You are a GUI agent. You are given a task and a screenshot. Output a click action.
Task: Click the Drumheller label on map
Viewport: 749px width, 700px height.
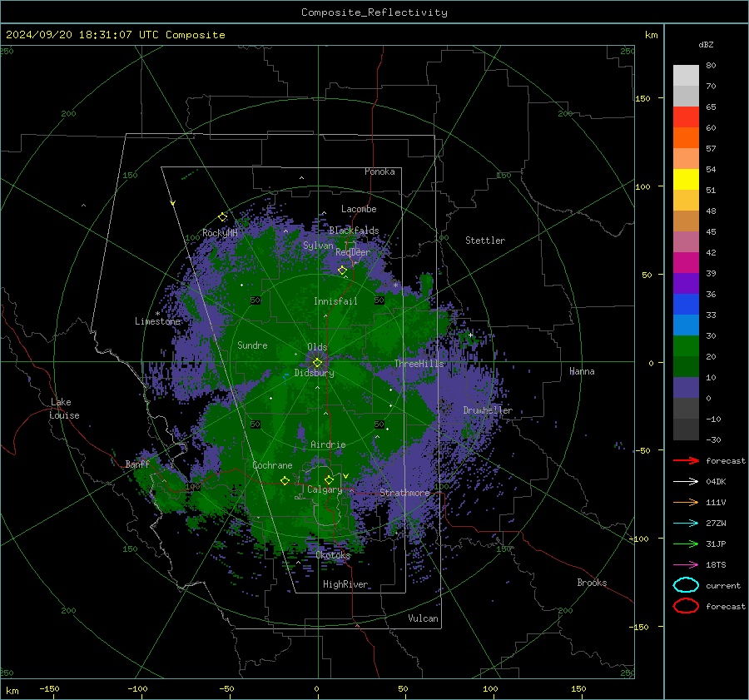(x=488, y=410)
